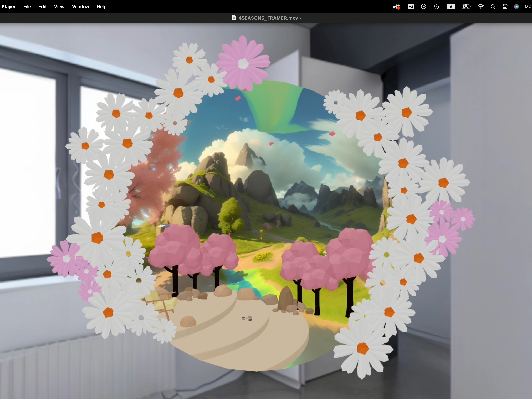Click the Creative Cloud menu bar icon

397,7
